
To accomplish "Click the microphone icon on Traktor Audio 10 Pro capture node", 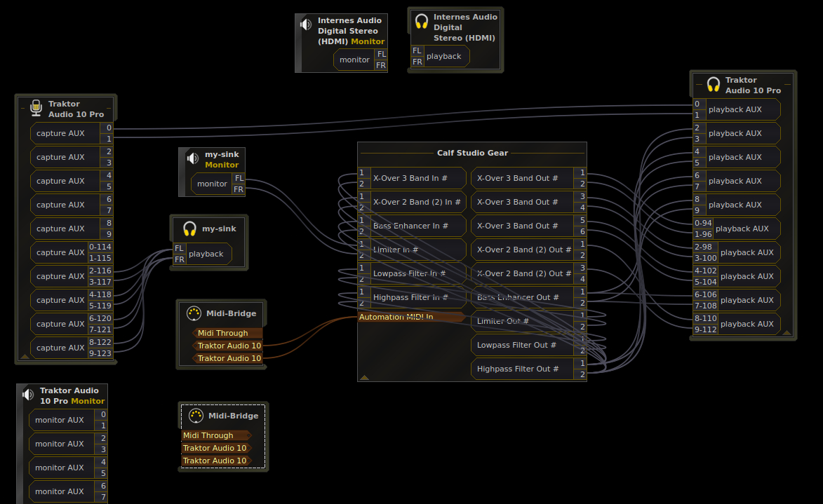I will [x=36, y=108].
